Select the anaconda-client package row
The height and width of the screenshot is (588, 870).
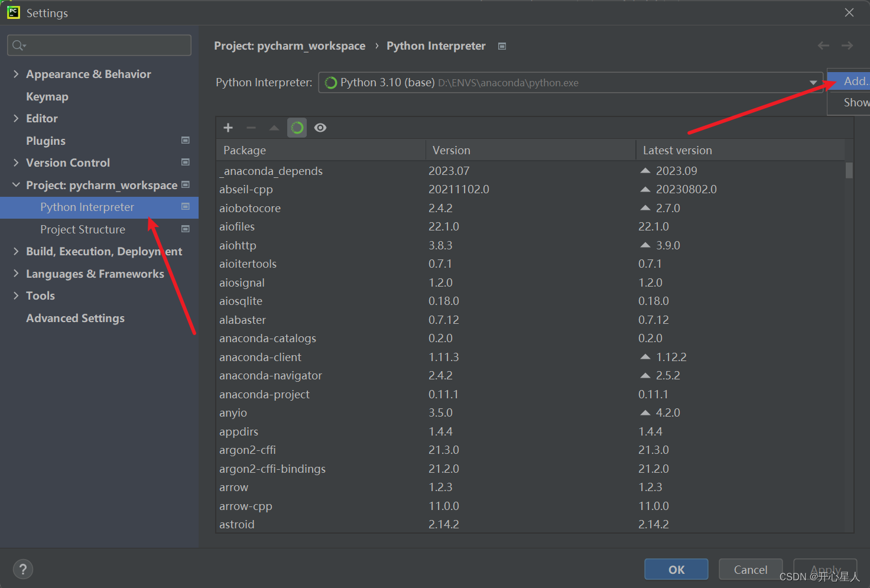pyautogui.click(x=531, y=357)
